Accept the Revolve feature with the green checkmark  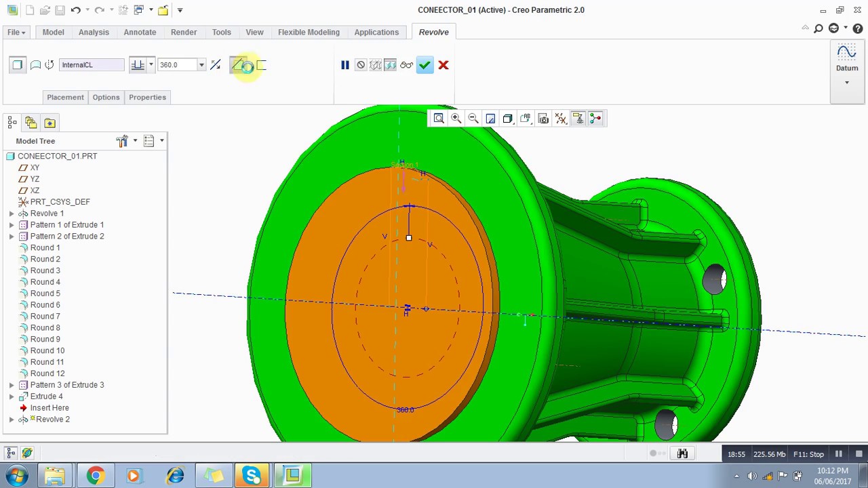click(x=425, y=65)
